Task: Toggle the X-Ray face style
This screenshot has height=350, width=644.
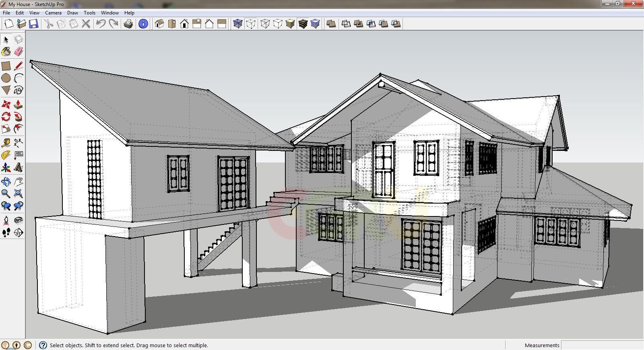Action: coord(238,24)
